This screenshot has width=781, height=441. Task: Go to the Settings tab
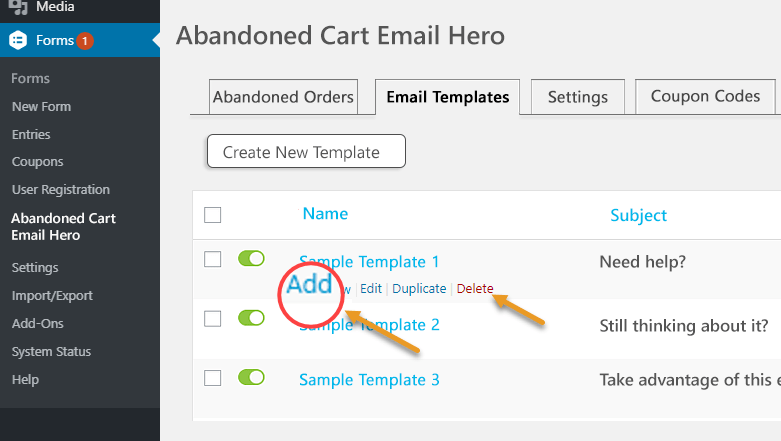tap(578, 97)
